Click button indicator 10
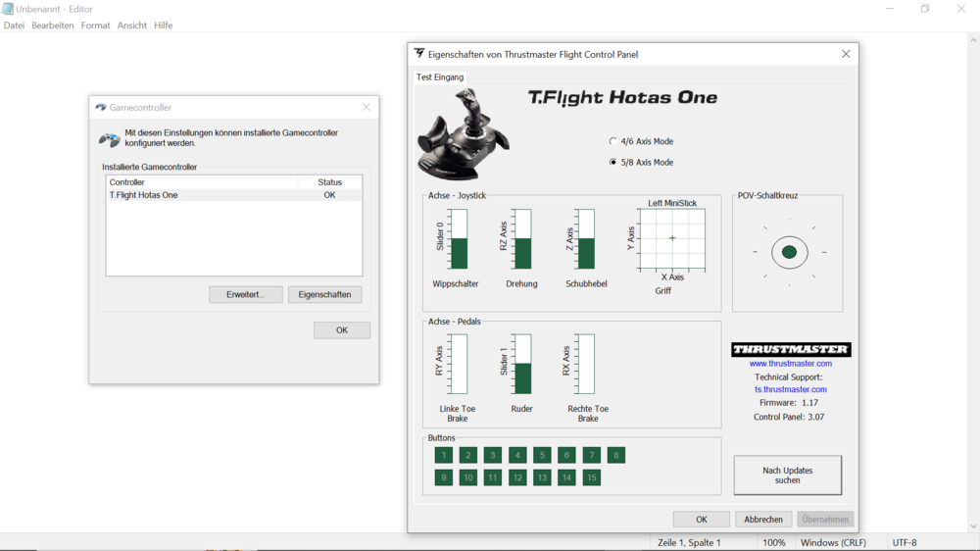 tap(468, 477)
